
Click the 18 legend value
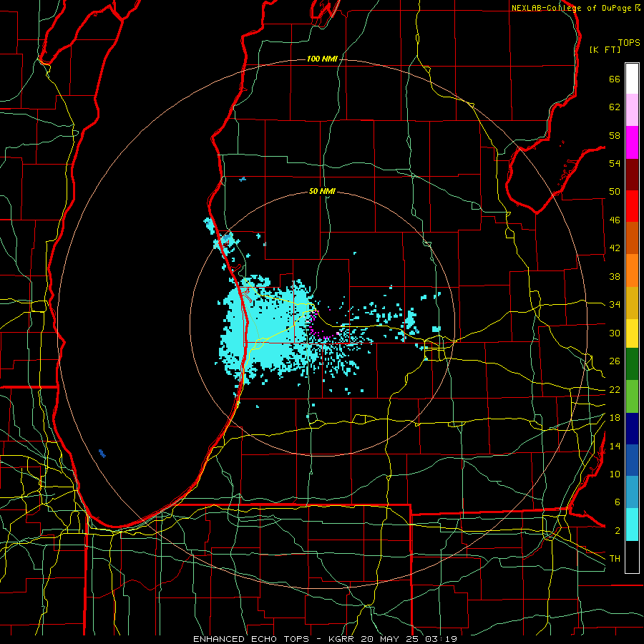[615, 418]
